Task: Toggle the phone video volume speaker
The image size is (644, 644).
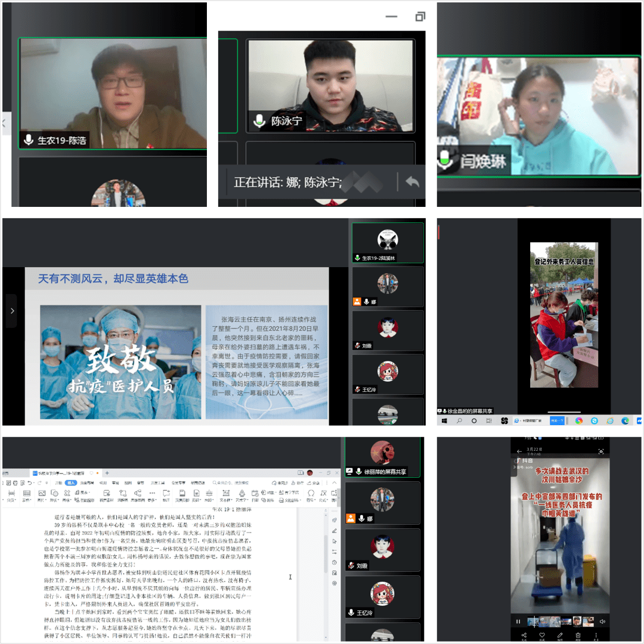Action: tap(602, 621)
